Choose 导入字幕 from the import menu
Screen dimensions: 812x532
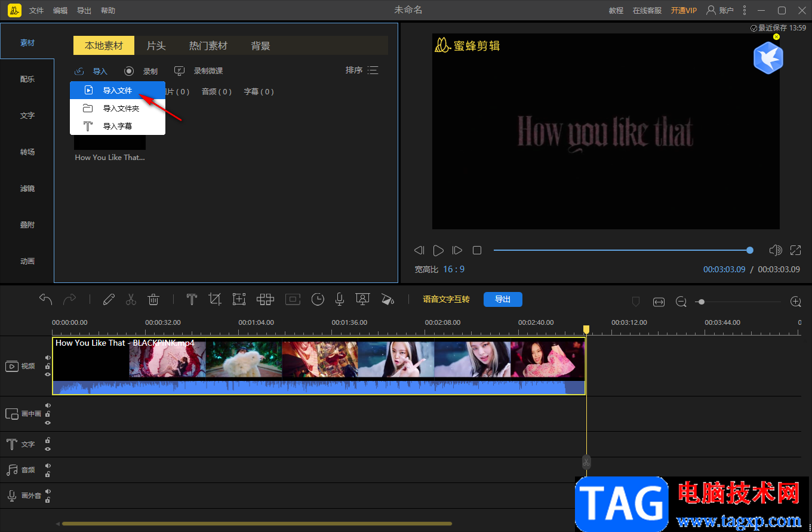click(118, 126)
